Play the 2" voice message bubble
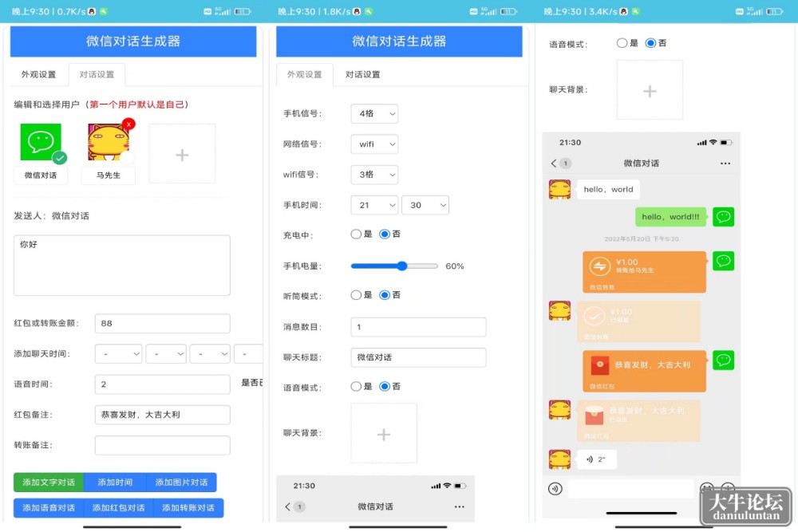 [596, 459]
